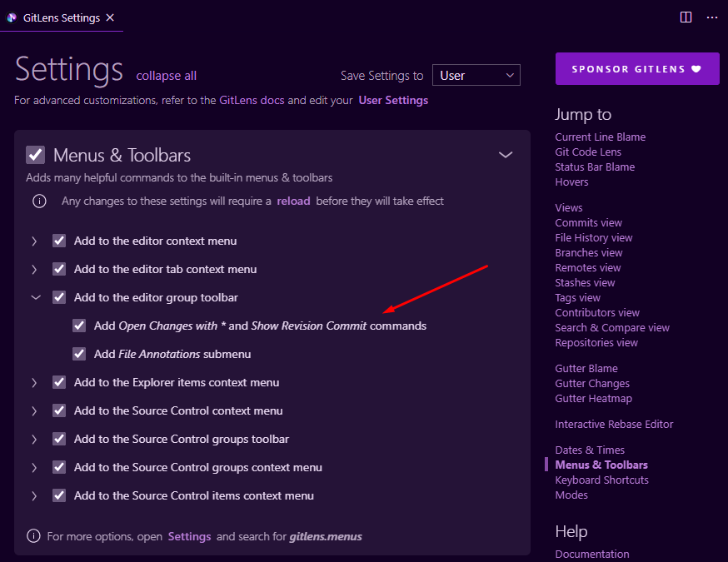Click the info icon next to the gitlens.menus tip

33,535
